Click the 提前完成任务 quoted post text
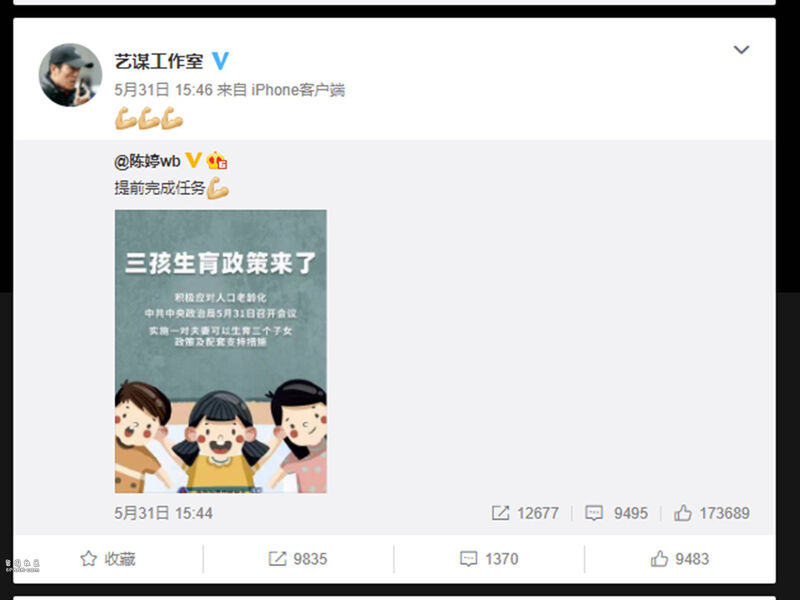Image resolution: width=800 pixels, height=600 pixels. 160,188
